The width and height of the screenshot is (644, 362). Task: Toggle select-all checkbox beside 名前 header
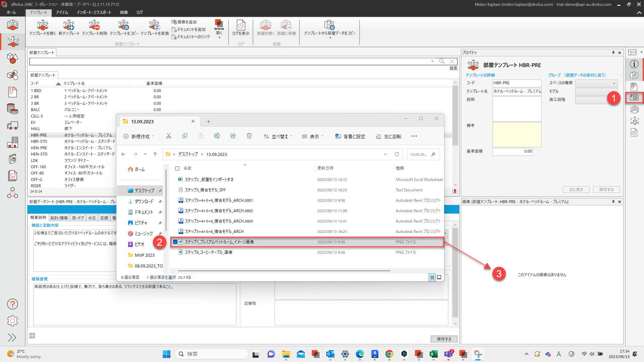click(x=177, y=168)
